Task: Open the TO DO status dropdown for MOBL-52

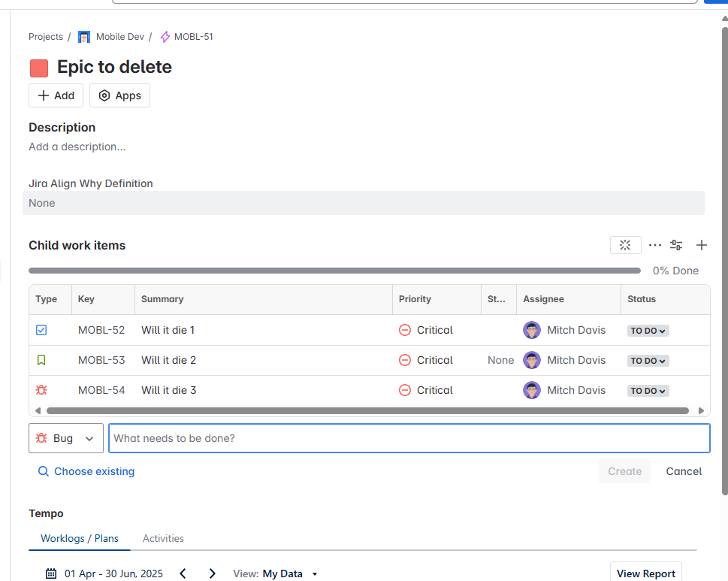Action: [x=648, y=331]
